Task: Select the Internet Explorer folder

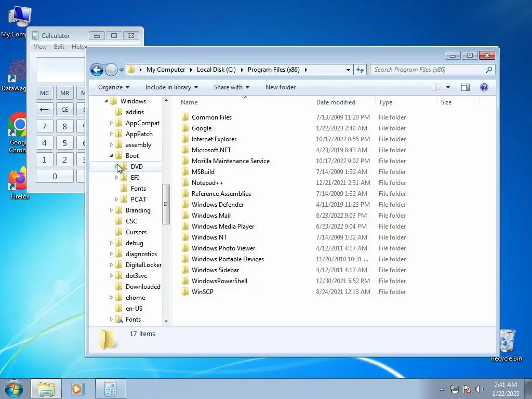Action: 214,139
